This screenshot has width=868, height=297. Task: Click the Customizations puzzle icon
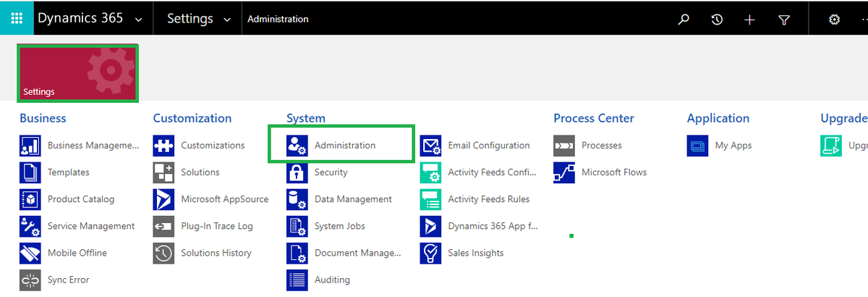pyautogui.click(x=163, y=146)
